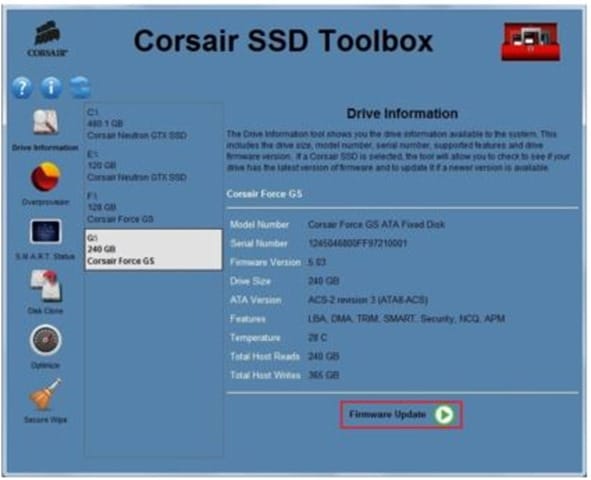The width and height of the screenshot is (591, 480).
Task: Click the green play arrow icon
Action: (444, 414)
